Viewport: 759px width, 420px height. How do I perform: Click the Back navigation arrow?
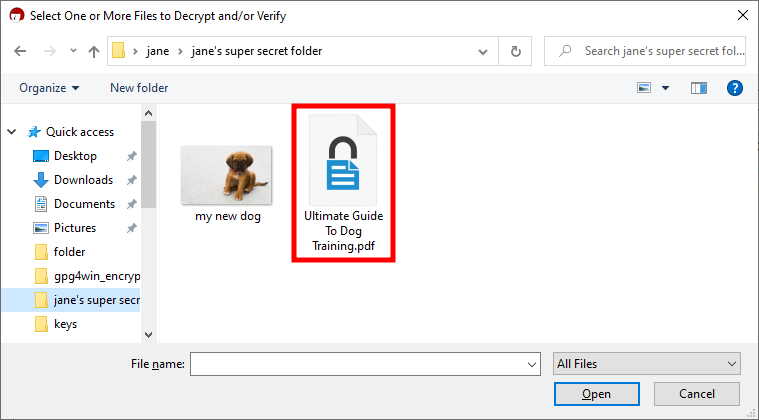pyautogui.click(x=21, y=51)
